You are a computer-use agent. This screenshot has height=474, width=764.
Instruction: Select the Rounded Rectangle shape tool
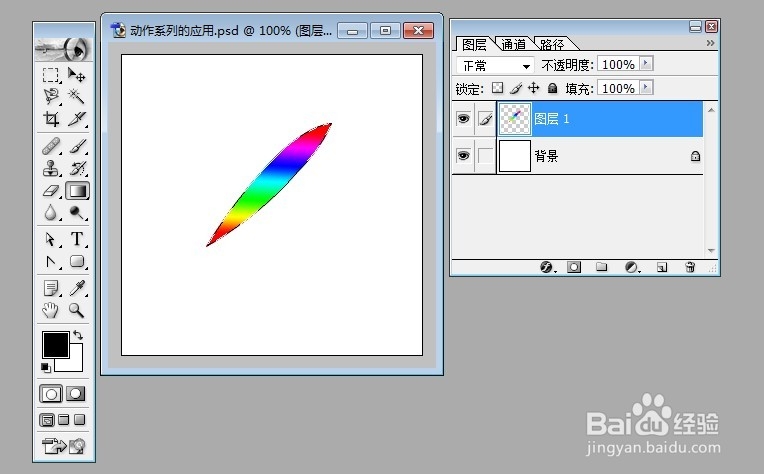(76, 262)
